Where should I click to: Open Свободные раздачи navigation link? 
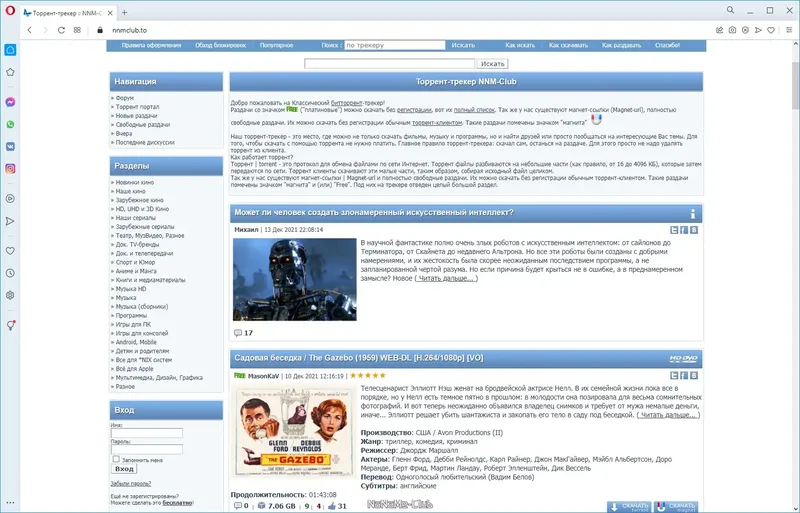point(143,125)
